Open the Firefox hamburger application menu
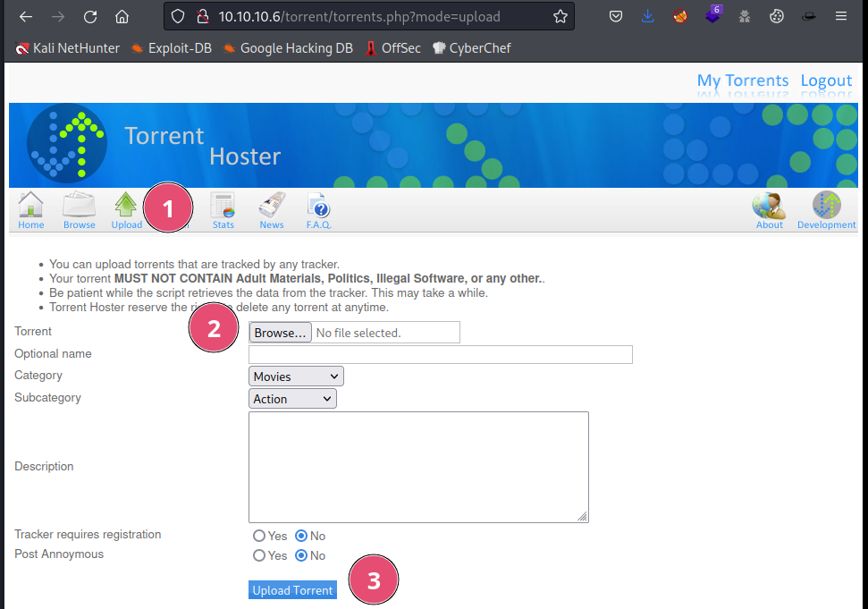 tap(841, 16)
